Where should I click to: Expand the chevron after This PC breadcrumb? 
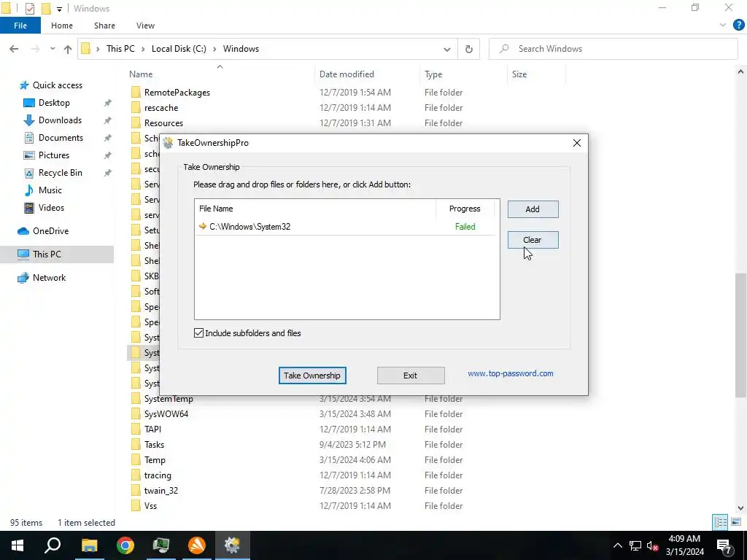pos(143,49)
